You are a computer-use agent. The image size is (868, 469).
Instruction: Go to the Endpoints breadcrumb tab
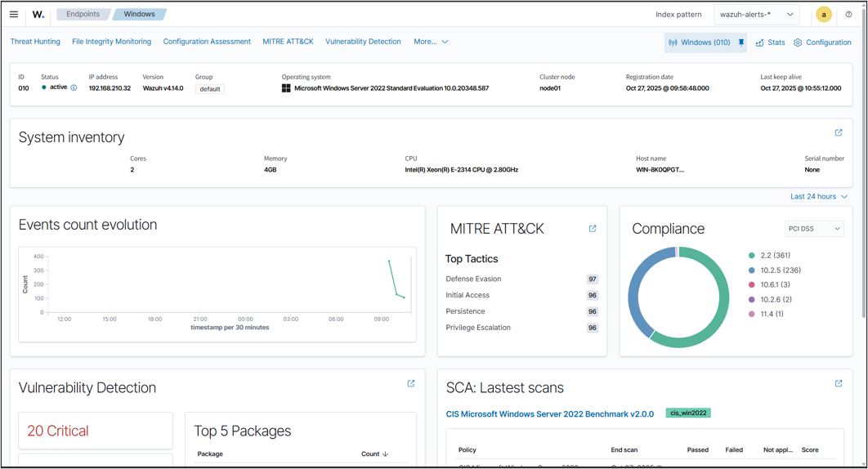coord(83,15)
